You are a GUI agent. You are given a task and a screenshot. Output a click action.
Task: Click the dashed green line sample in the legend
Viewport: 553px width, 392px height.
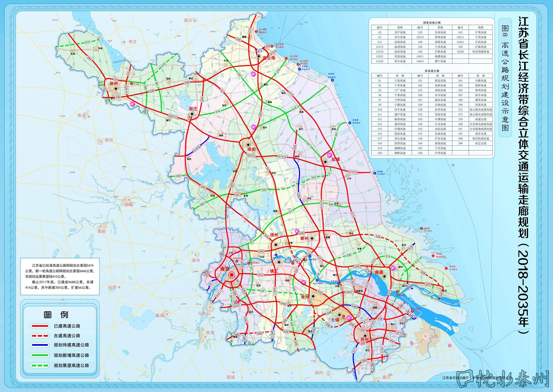(40, 365)
